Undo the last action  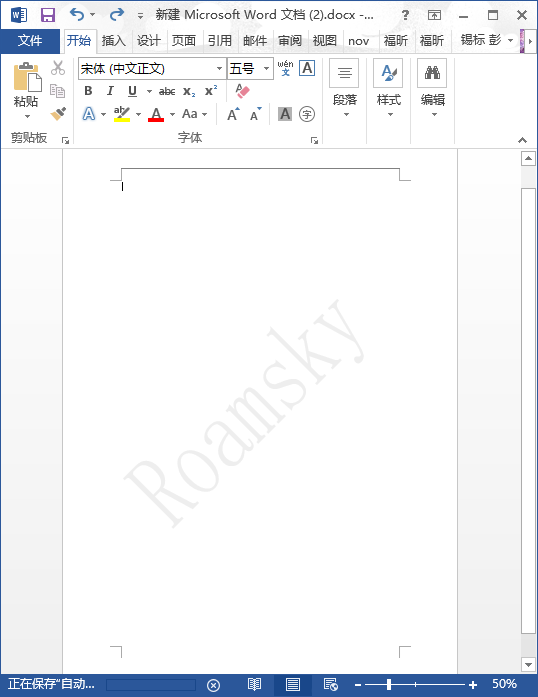point(76,15)
